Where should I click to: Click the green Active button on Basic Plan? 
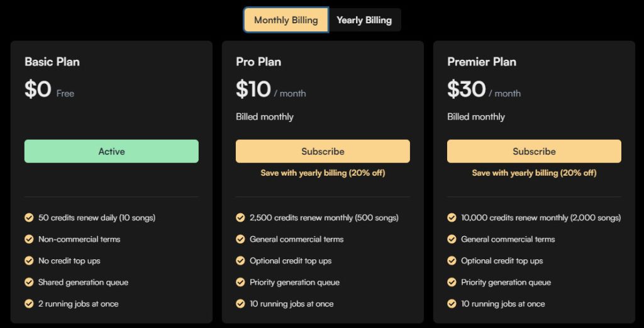(111, 151)
